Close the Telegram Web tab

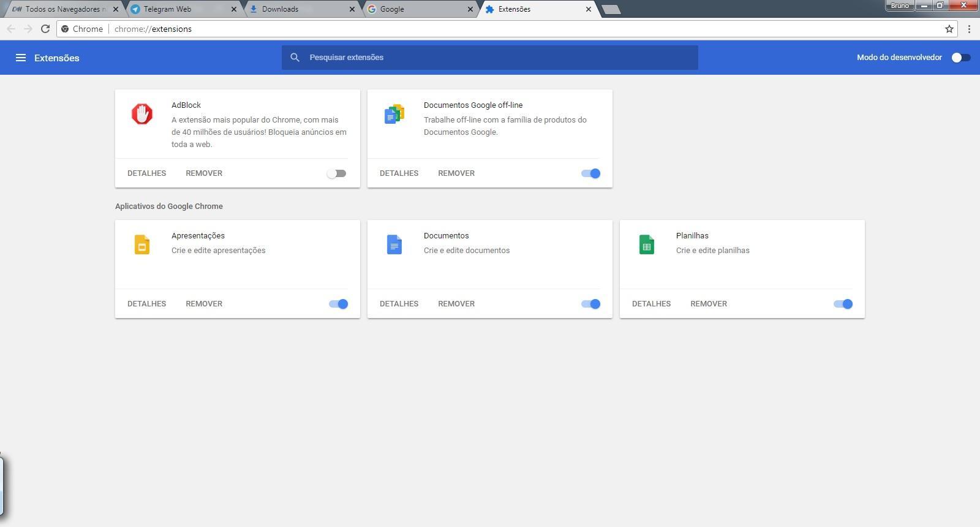(x=233, y=9)
